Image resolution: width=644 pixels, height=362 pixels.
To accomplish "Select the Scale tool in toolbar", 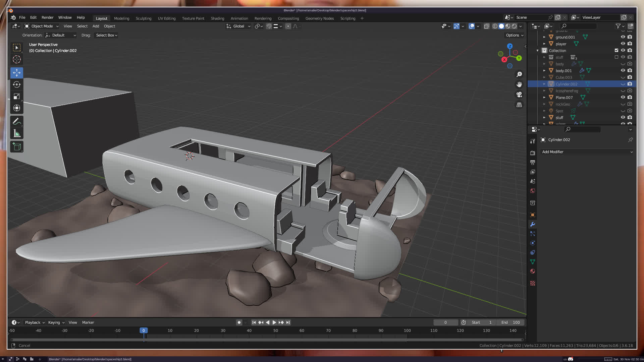I will (x=17, y=97).
